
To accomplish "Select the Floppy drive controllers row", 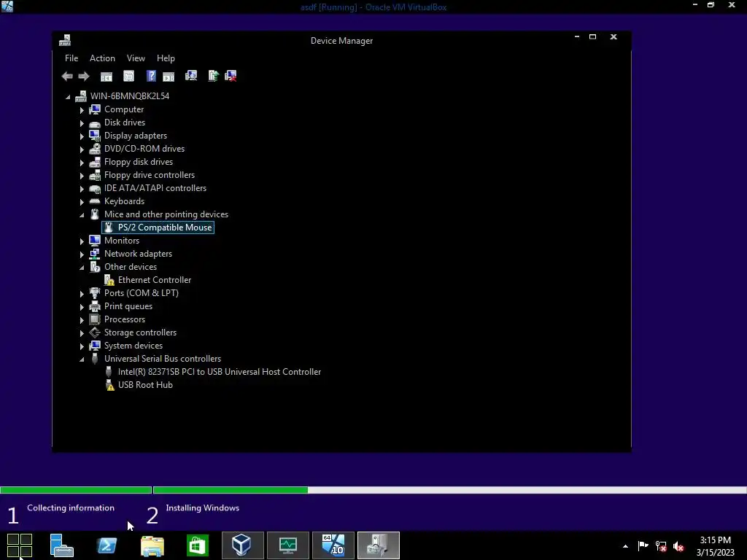I will coord(150,175).
